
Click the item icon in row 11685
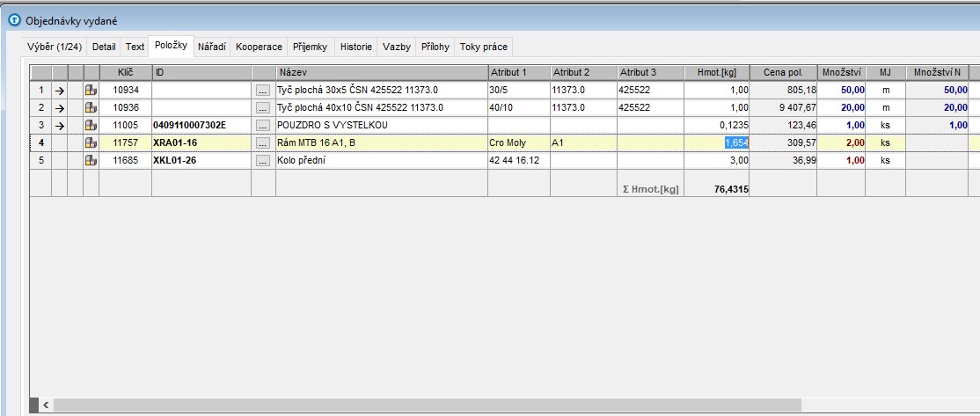(91, 161)
